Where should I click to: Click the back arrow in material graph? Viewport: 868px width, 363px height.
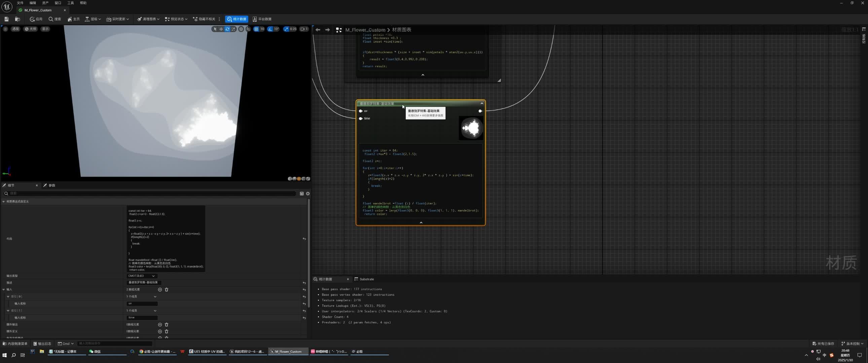(x=318, y=30)
